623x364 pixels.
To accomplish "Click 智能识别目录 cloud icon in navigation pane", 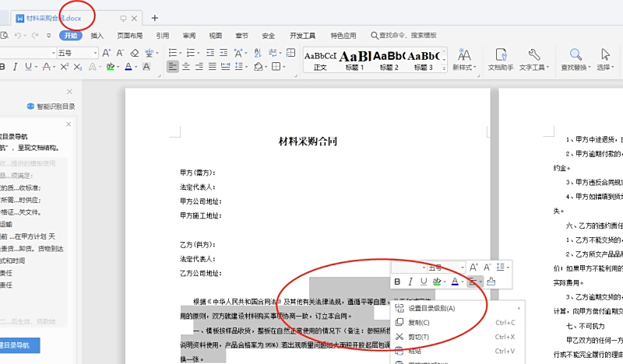I will coord(30,107).
